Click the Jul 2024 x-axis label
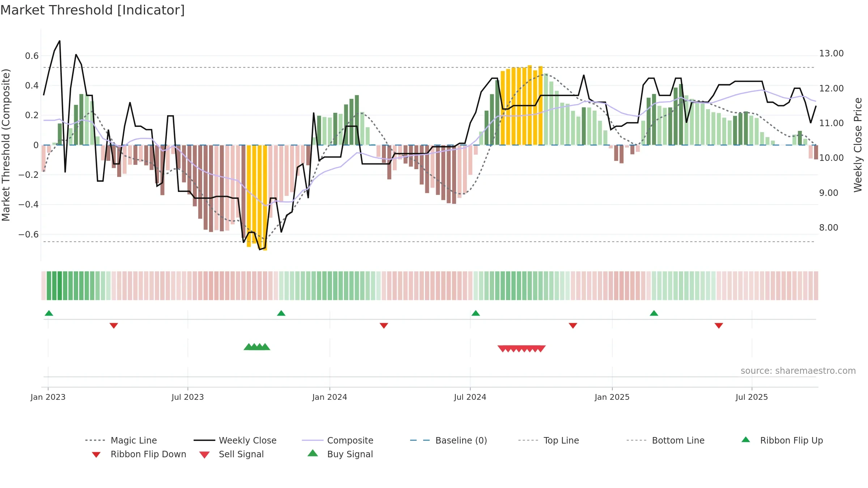868x488 pixels. point(470,397)
